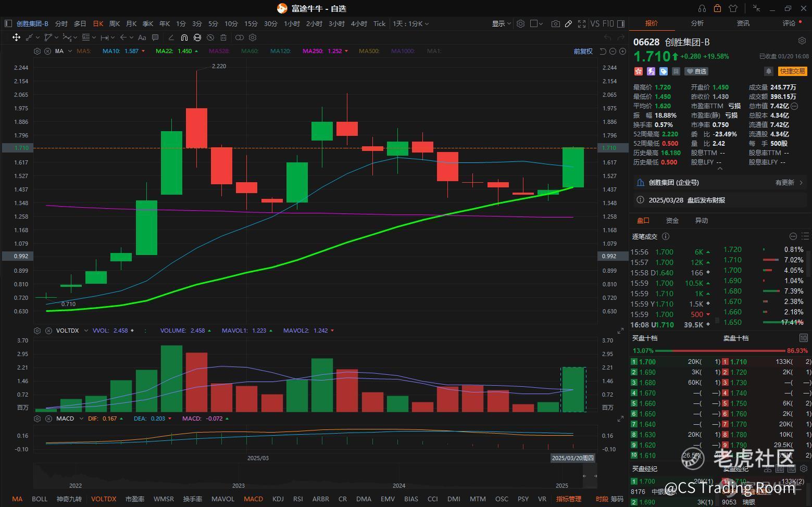Viewport: 812px width, 507px height.
Task: Click the eraser tool in drawing toolbar
Action: pos(171,37)
